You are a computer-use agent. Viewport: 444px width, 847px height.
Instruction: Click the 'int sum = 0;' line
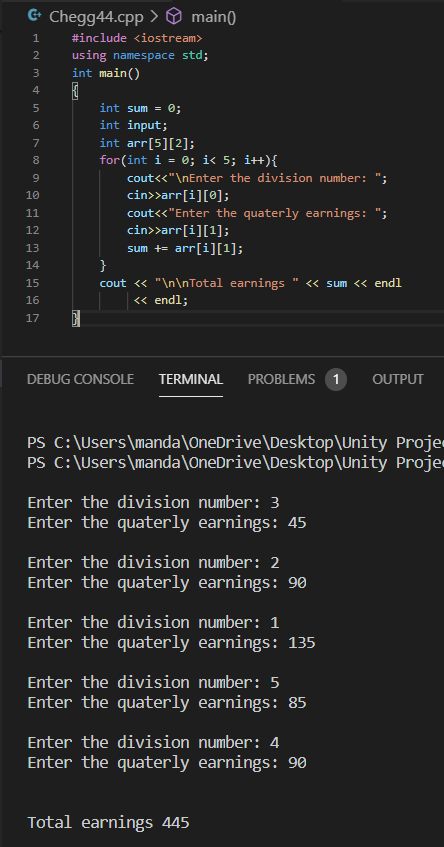(140, 108)
